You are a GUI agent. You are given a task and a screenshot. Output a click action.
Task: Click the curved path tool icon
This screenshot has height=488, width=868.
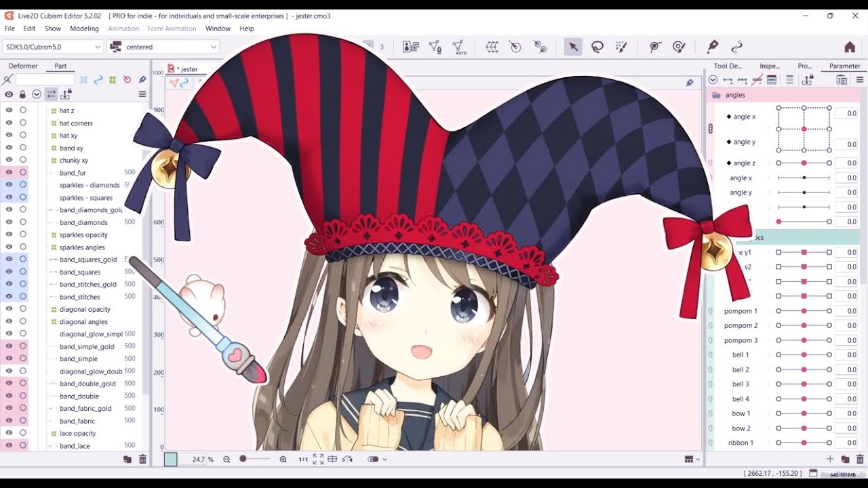pos(736,47)
